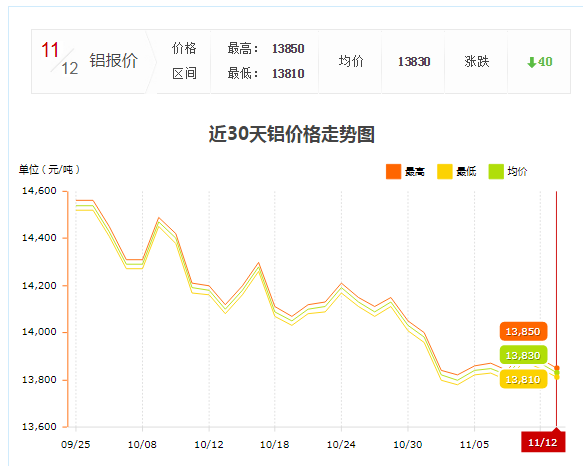Toggle the green 均价 legend swatch
583x466 pixels.
point(496,171)
